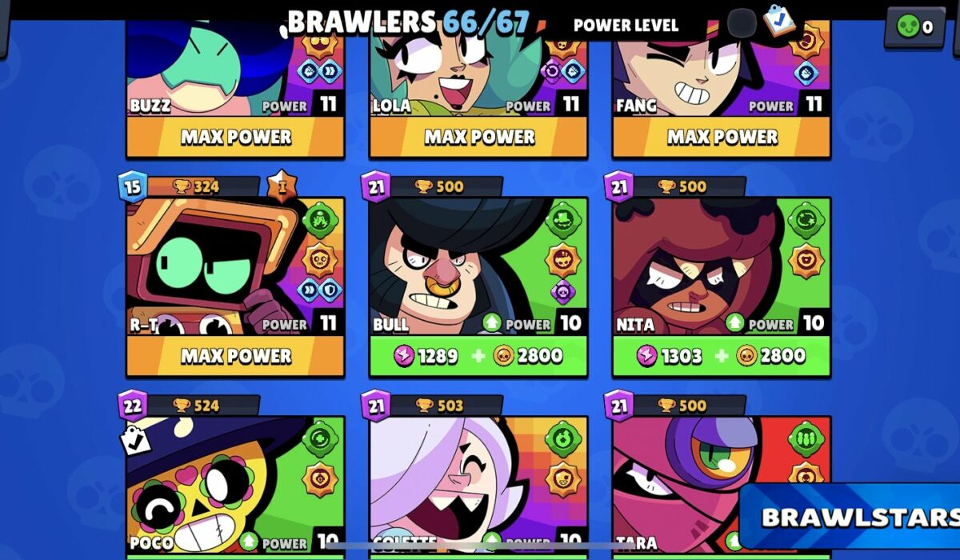Upgrade Nita for 1303 and 2800
This screenshot has height=560, width=960.
click(x=722, y=356)
